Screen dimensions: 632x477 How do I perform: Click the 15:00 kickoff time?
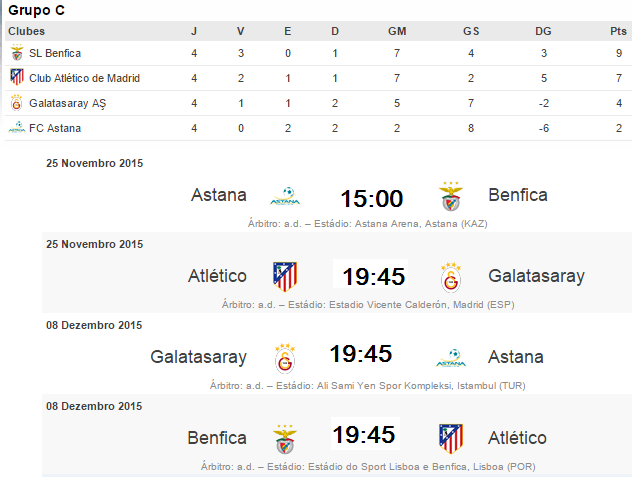371,198
